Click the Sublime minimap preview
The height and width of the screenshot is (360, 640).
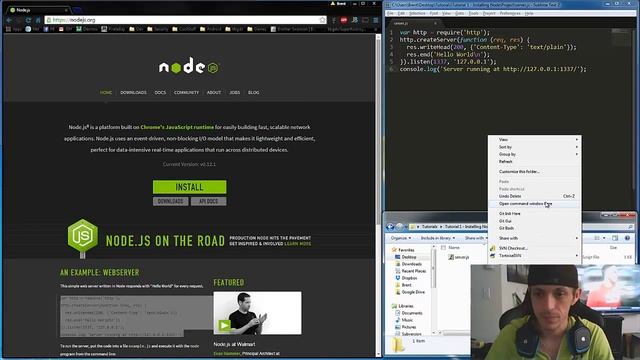(621, 37)
